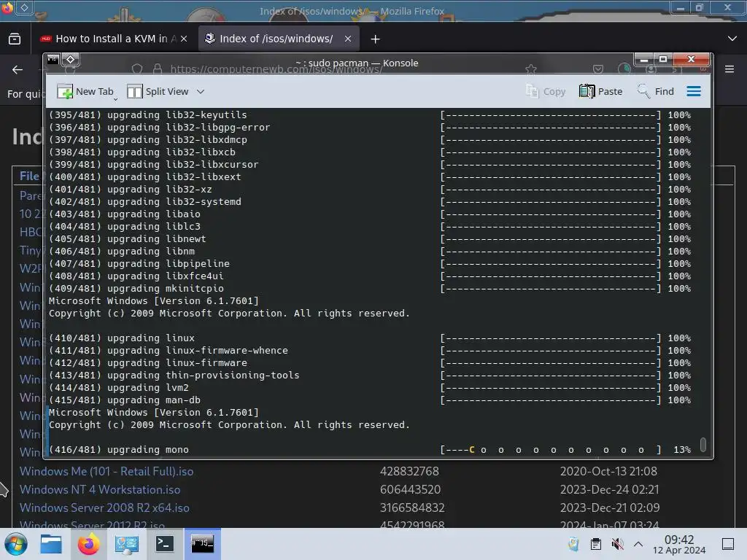Close the 'How to Install a KVM' tab

click(184, 39)
